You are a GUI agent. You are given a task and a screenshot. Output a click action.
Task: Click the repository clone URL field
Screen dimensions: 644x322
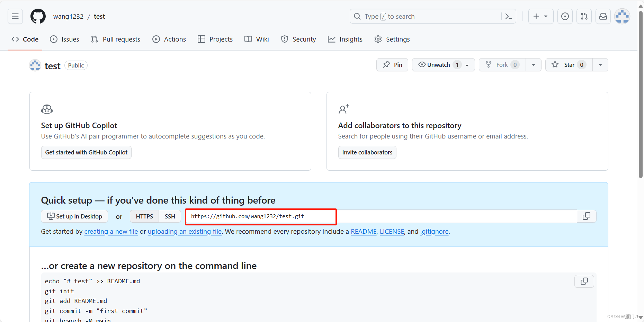pyautogui.click(x=381, y=216)
